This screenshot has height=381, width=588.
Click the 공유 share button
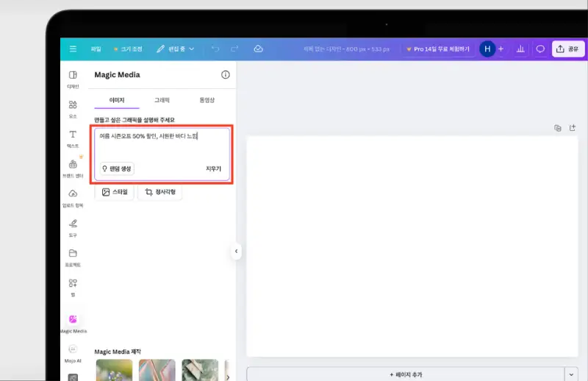coord(567,49)
